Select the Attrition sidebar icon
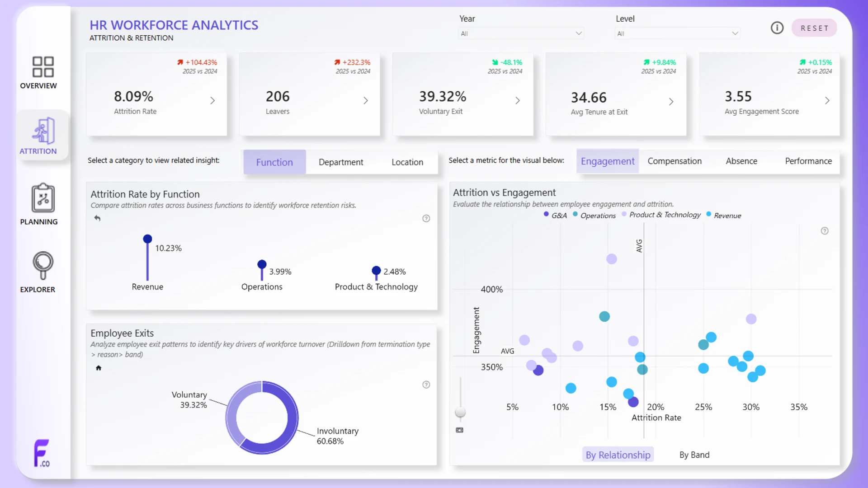 [43, 131]
